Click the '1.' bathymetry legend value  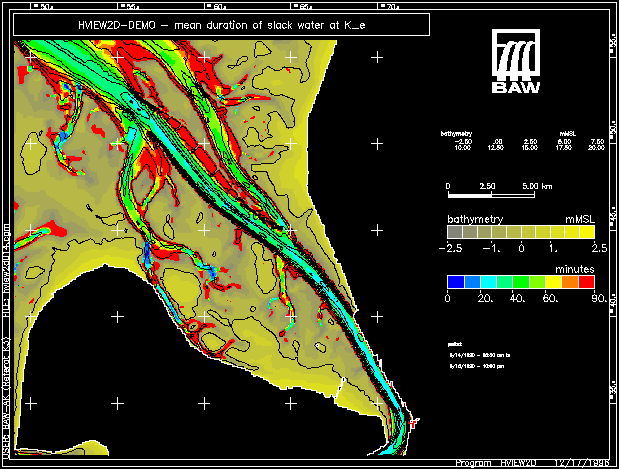coord(553,248)
